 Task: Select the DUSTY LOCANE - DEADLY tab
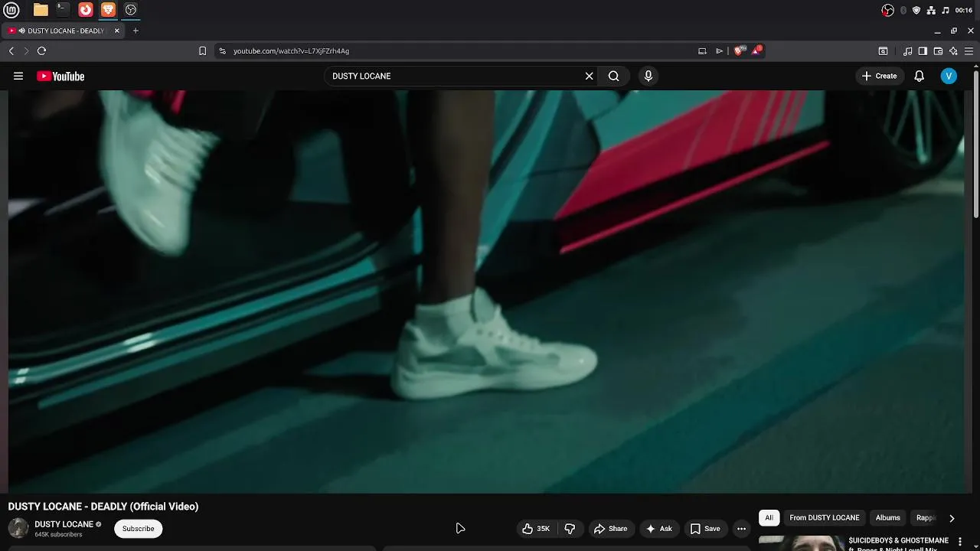[x=63, y=31]
